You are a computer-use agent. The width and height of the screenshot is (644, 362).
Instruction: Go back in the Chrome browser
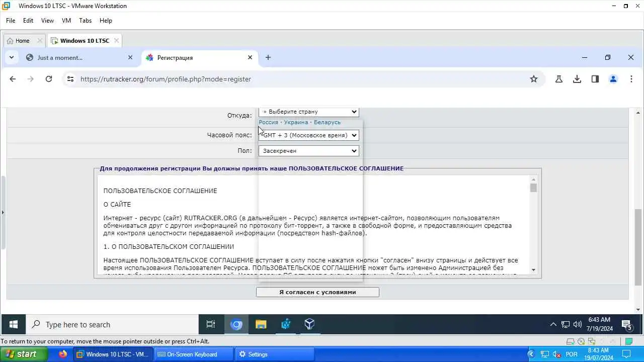(x=13, y=79)
